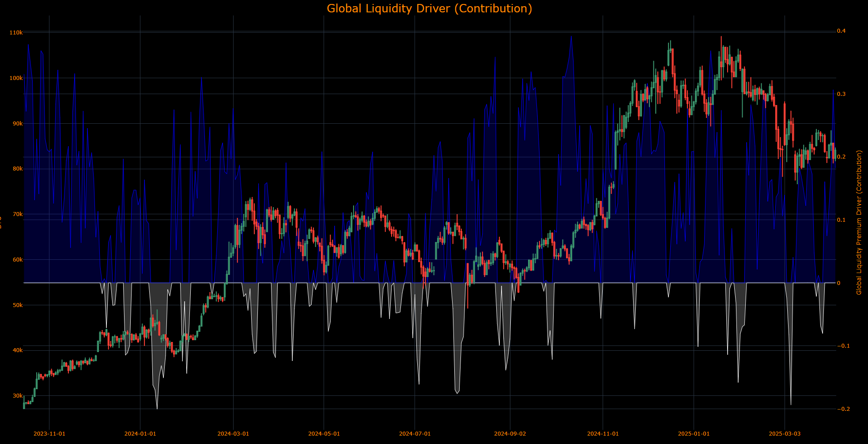Click the 2024-11-01 date label
The image size is (868, 444).
(x=603, y=434)
